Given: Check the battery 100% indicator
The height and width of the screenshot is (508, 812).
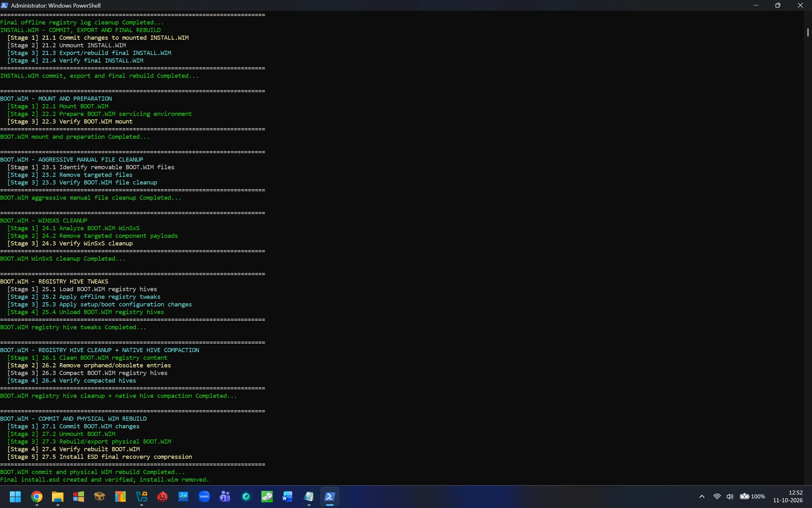Looking at the screenshot, I should [753, 496].
